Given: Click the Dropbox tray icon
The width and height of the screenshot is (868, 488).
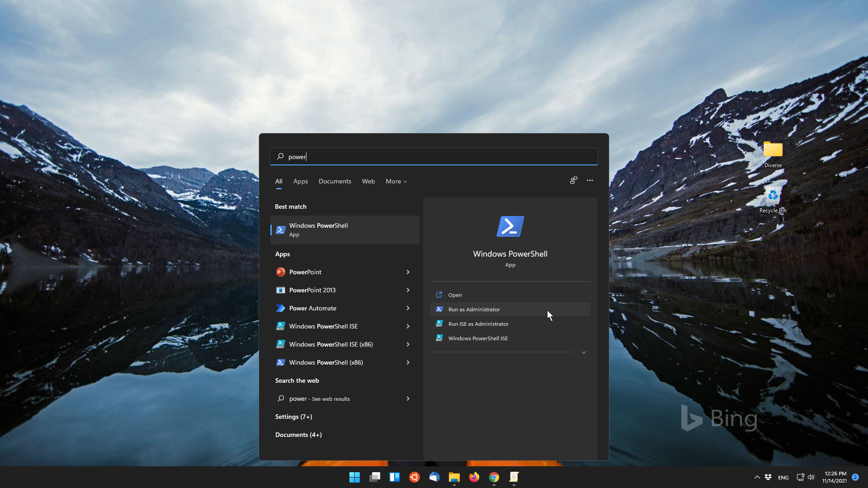Looking at the screenshot, I should point(768,477).
